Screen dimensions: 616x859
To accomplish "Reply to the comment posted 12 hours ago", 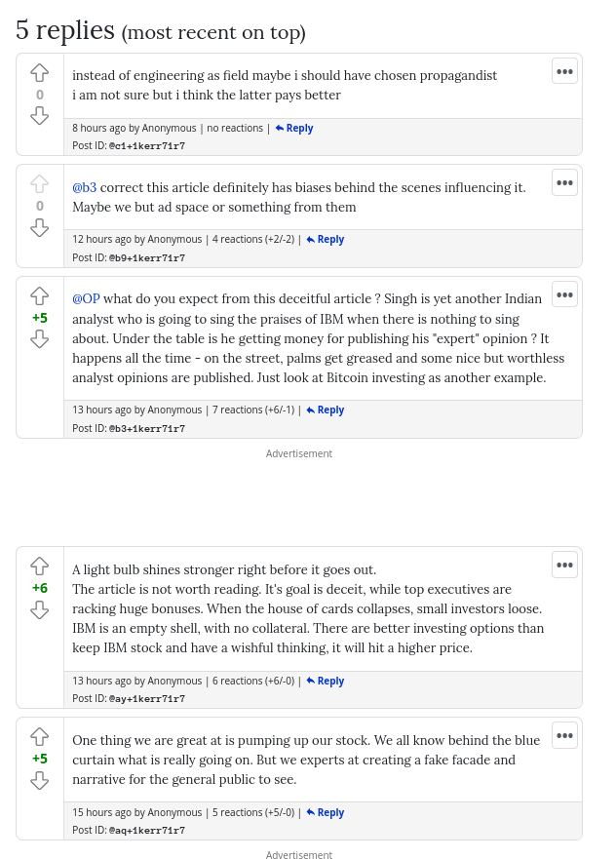I will tap(326, 239).
